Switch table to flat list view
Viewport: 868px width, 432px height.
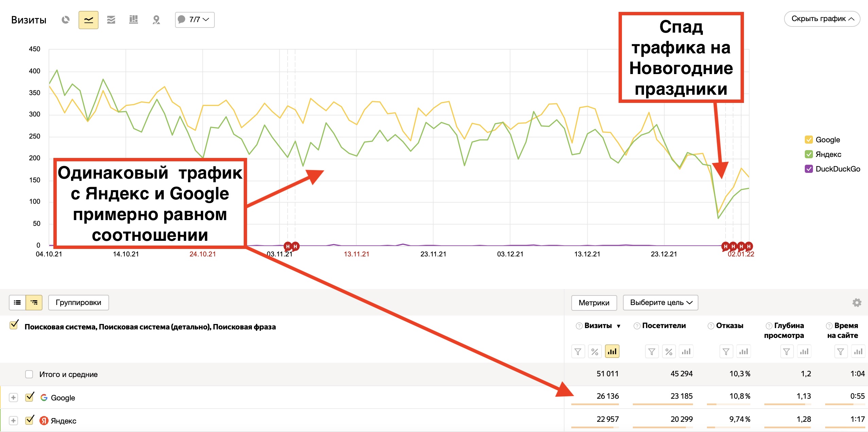tap(17, 302)
